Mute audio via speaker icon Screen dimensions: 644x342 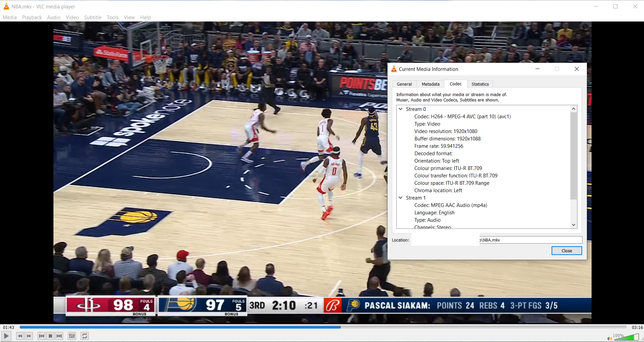pos(609,338)
